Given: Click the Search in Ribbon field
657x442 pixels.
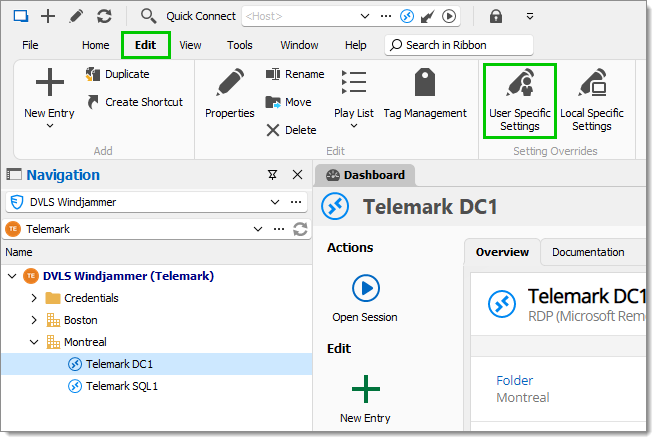Looking at the screenshot, I should pos(459,45).
